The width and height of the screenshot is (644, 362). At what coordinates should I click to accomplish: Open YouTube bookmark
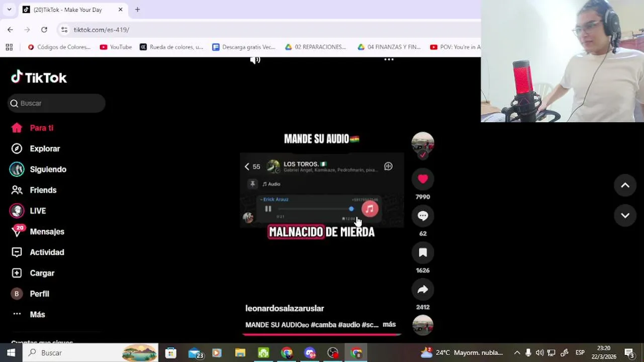coord(116,47)
